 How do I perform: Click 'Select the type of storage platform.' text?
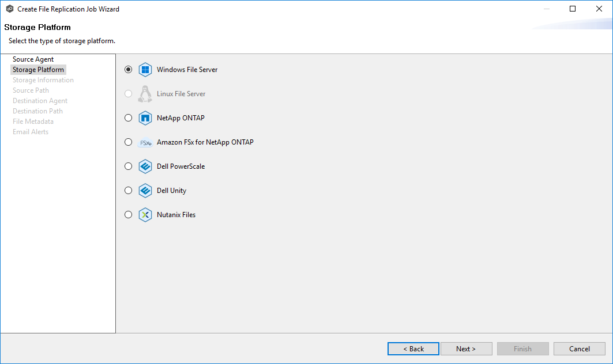point(62,41)
